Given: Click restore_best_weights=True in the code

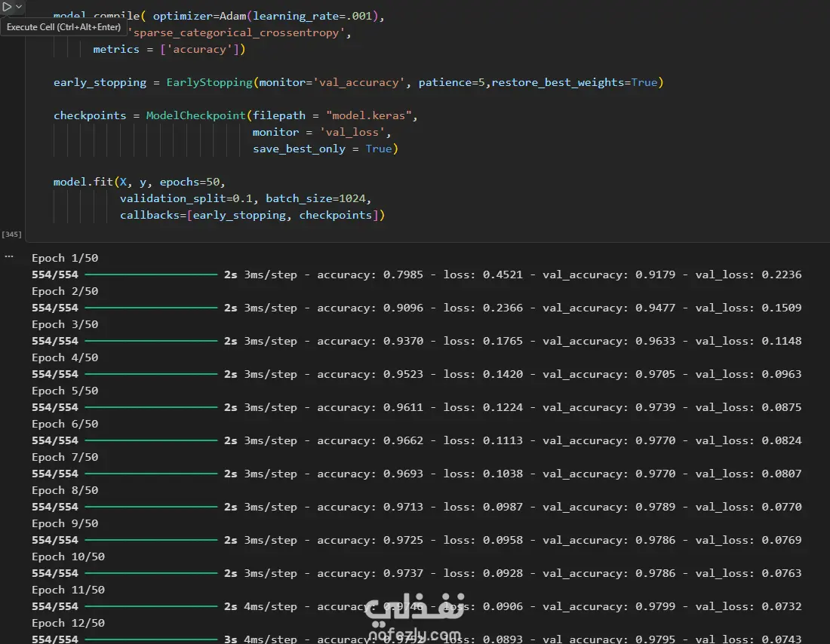Looking at the screenshot, I should coord(574,82).
